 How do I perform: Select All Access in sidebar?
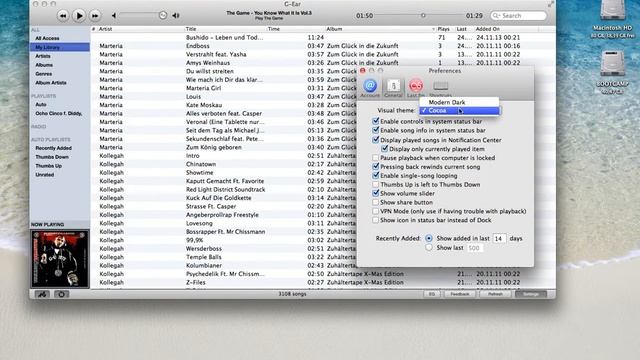click(x=47, y=38)
